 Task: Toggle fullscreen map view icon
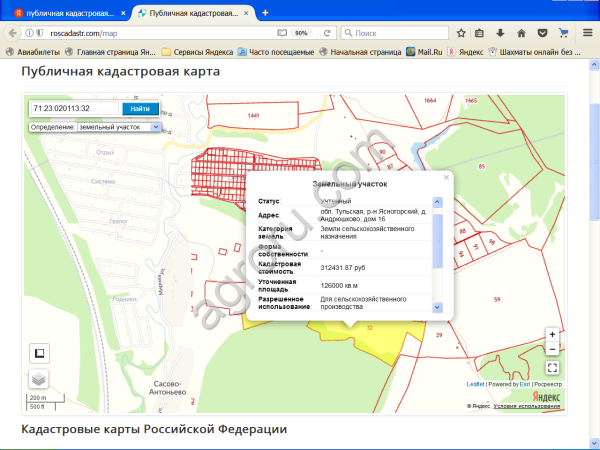(552, 368)
